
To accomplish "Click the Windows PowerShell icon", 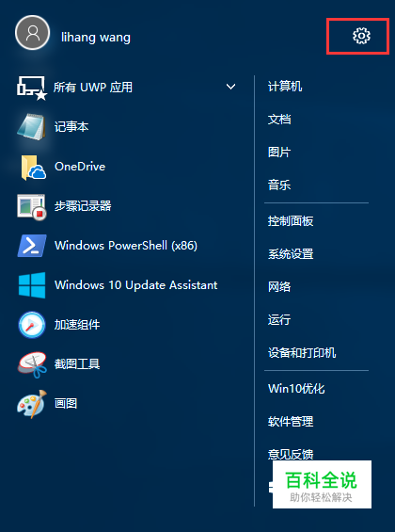I will coord(32,246).
